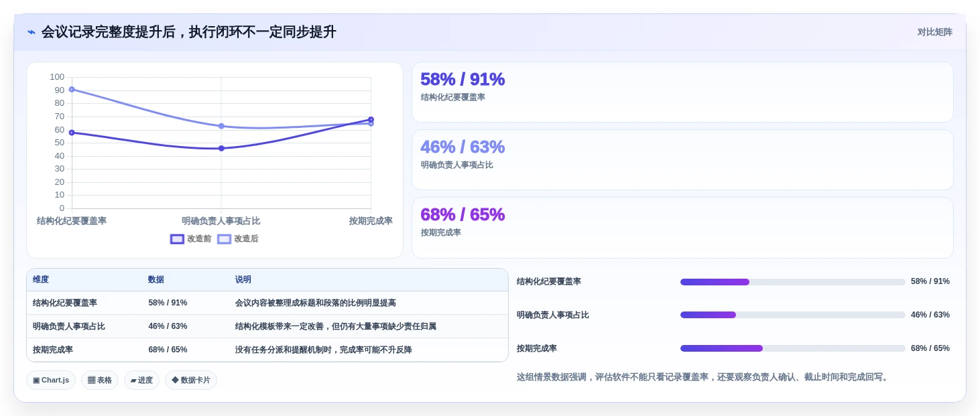The image size is (980, 416).
Task: Click summary note starting 这组情景数据强调
Action: click(x=703, y=377)
